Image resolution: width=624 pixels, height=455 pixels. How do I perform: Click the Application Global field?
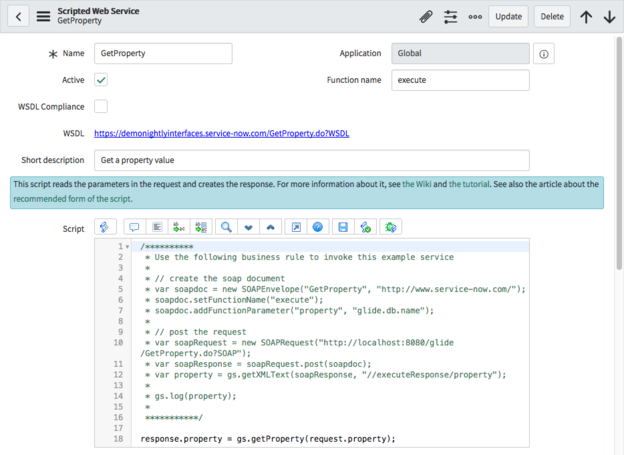tap(460, 53)
